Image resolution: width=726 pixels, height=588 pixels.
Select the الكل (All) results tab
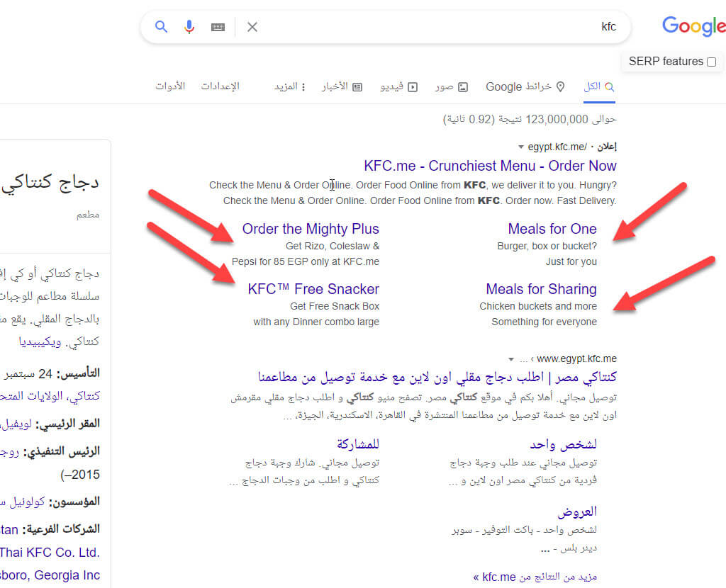(x=598, y=86)
